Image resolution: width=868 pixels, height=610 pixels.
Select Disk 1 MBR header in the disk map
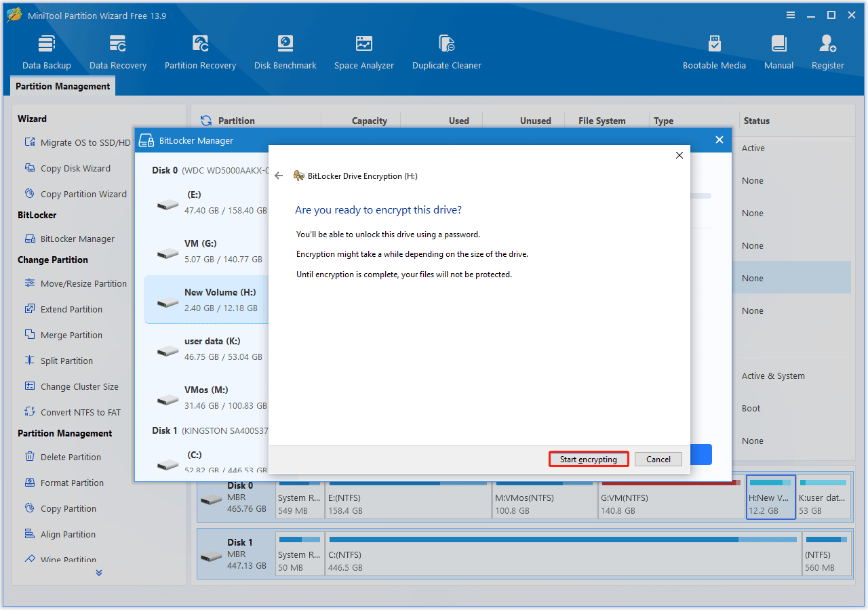tap(236, 554)
